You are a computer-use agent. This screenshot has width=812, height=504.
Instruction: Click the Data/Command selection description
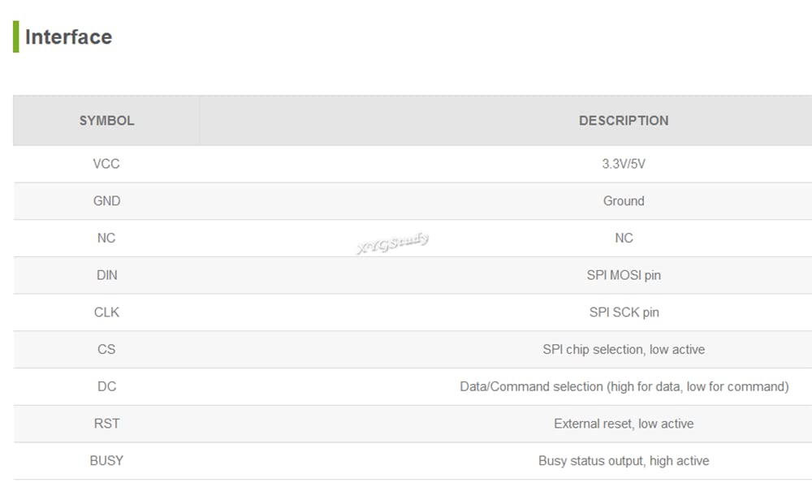point(624,387)
